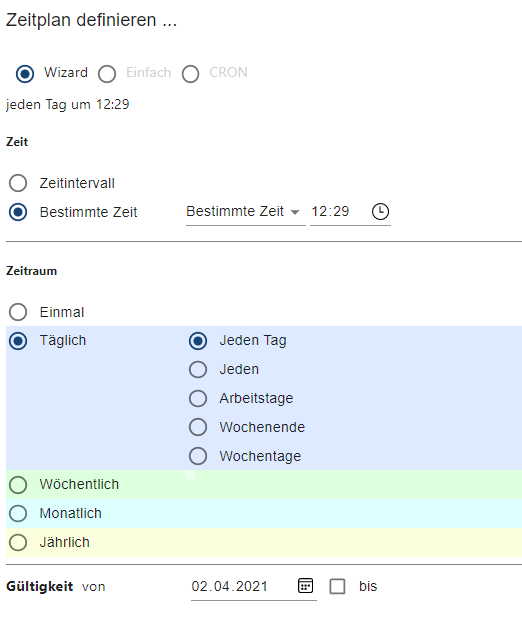Select the Wizard radio button
The image size is (522, 636).
pos(25,74)
